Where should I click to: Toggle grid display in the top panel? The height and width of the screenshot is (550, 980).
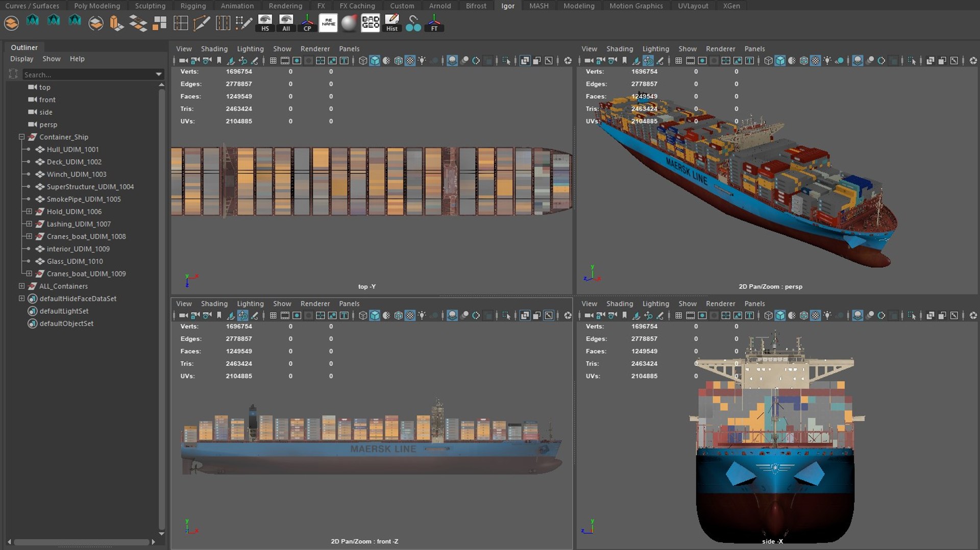273,61
